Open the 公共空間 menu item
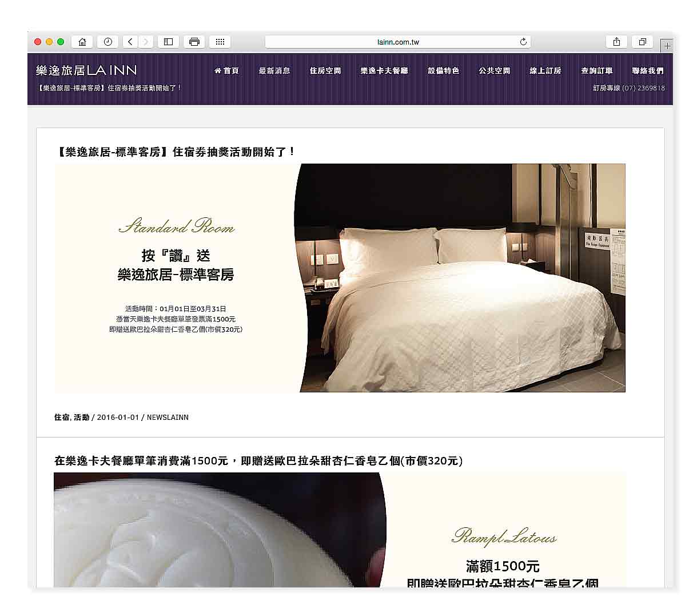Viewport: 697px width, 616px height. [495, 71]
